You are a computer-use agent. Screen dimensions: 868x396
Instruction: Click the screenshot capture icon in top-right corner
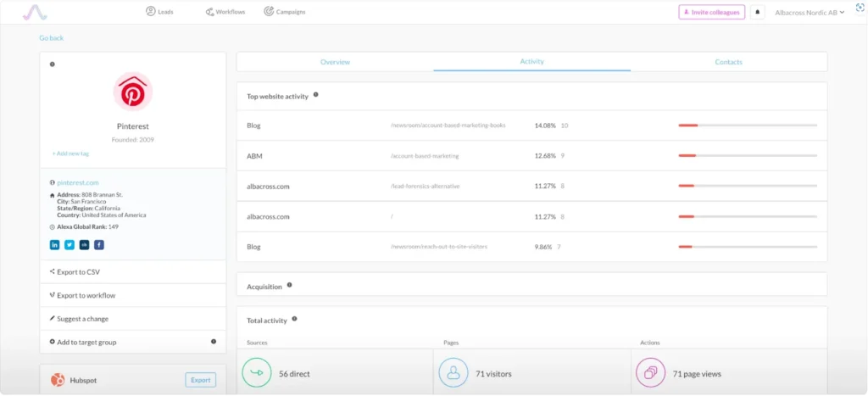(860, 8)
